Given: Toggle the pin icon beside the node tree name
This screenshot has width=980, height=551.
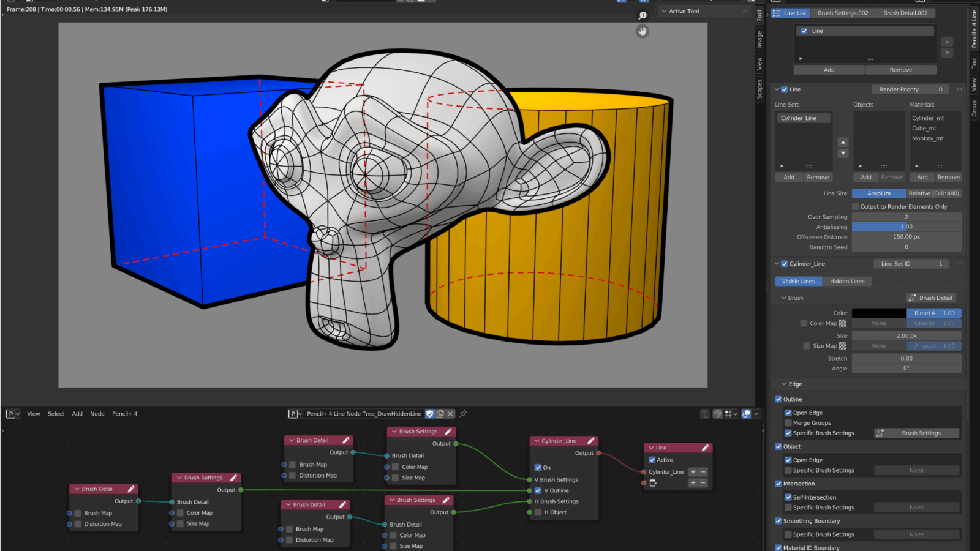Looking at the screenshot, I should click(463, 414).
